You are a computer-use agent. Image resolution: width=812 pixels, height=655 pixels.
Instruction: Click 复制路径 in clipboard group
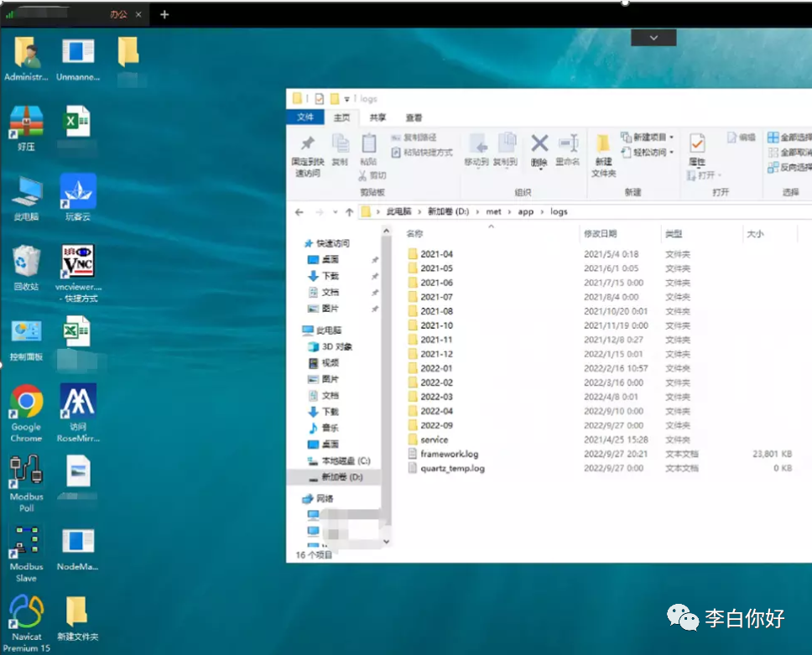(x=414, y=138)
